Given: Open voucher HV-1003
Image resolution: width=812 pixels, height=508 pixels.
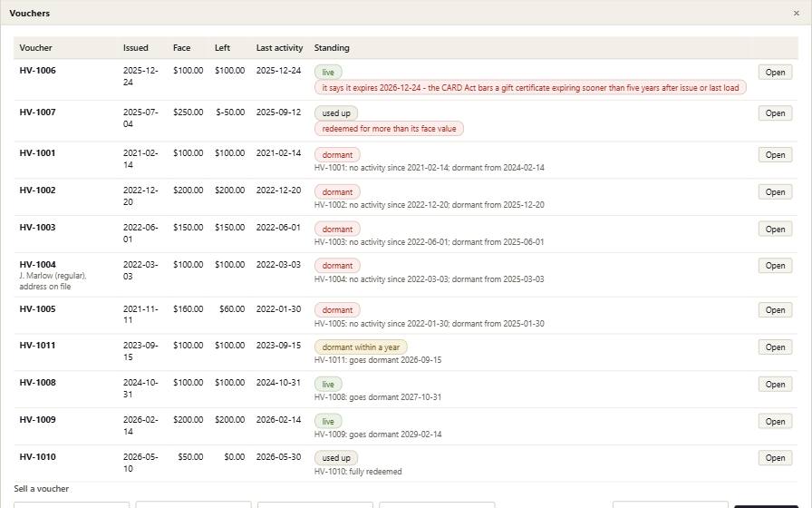Looking at the screenshot, I should [775, 230].
